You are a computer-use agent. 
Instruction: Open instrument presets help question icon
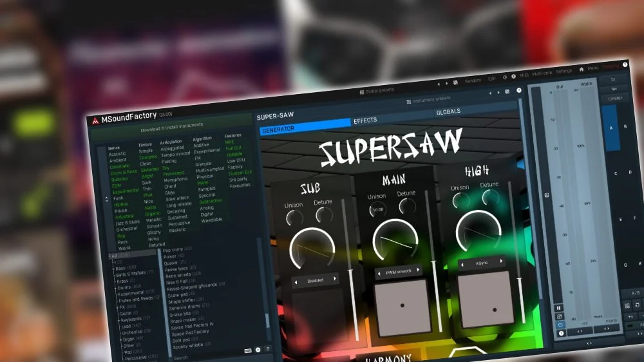[x=518, y=90]
